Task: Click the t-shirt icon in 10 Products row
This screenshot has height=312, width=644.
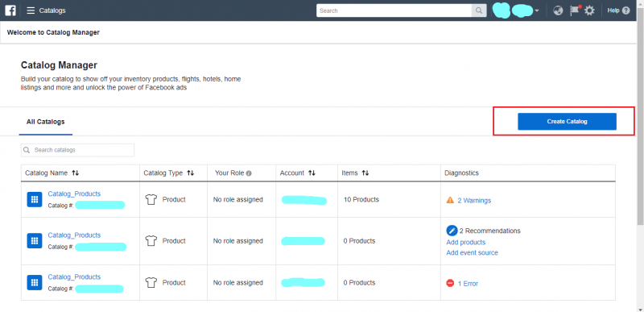Action: [151, 199]
